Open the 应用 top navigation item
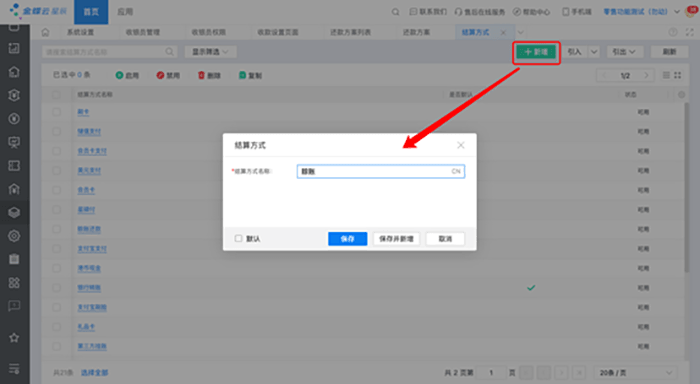This screenshot has width=700, height=384. 125,12
